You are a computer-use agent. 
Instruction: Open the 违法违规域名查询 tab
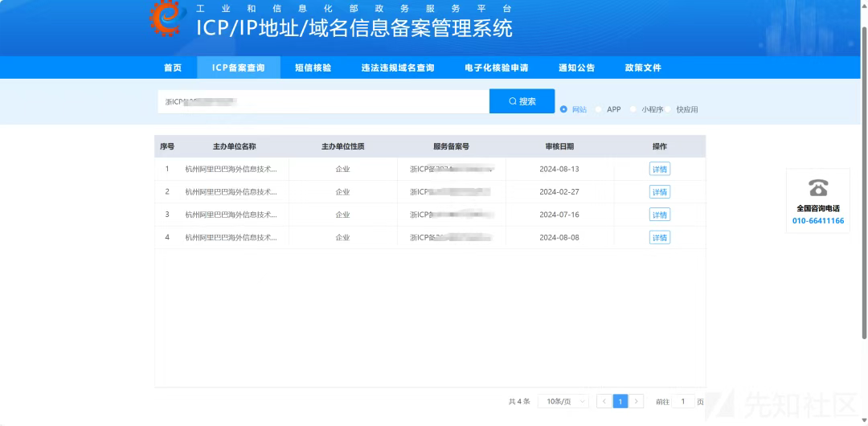(x=398, y=68)
